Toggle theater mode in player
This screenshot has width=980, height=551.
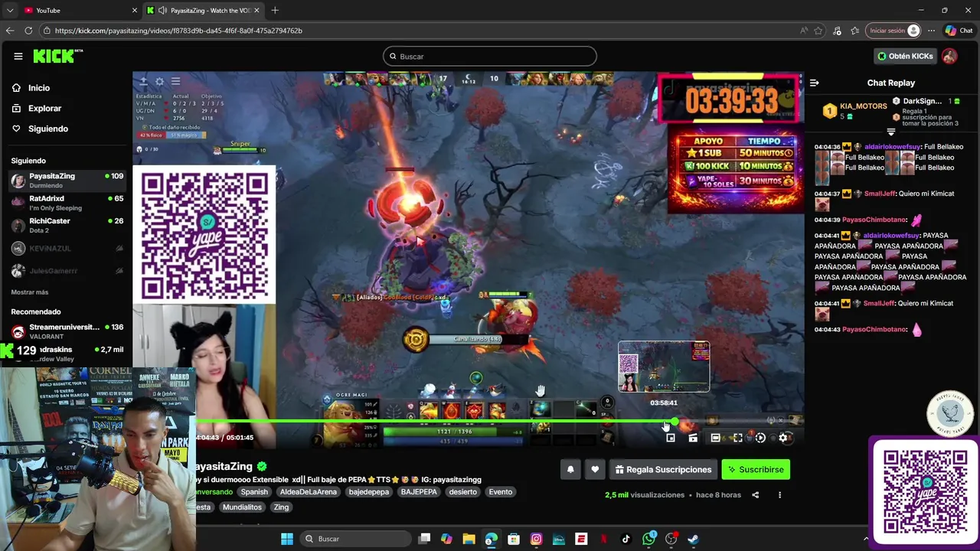pyautogui.click(x=715, y=438)
